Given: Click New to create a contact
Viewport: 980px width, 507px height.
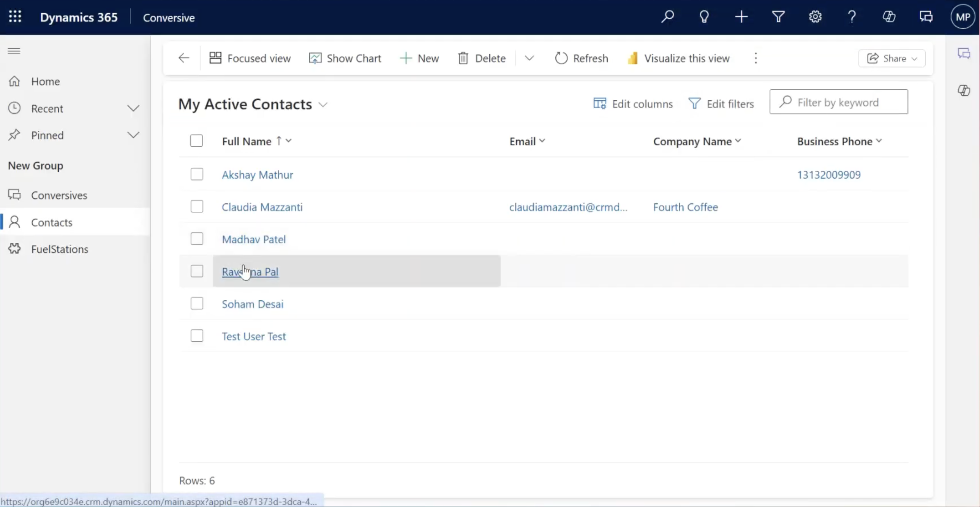Looking at the screenshot, I should click(419, 58).
